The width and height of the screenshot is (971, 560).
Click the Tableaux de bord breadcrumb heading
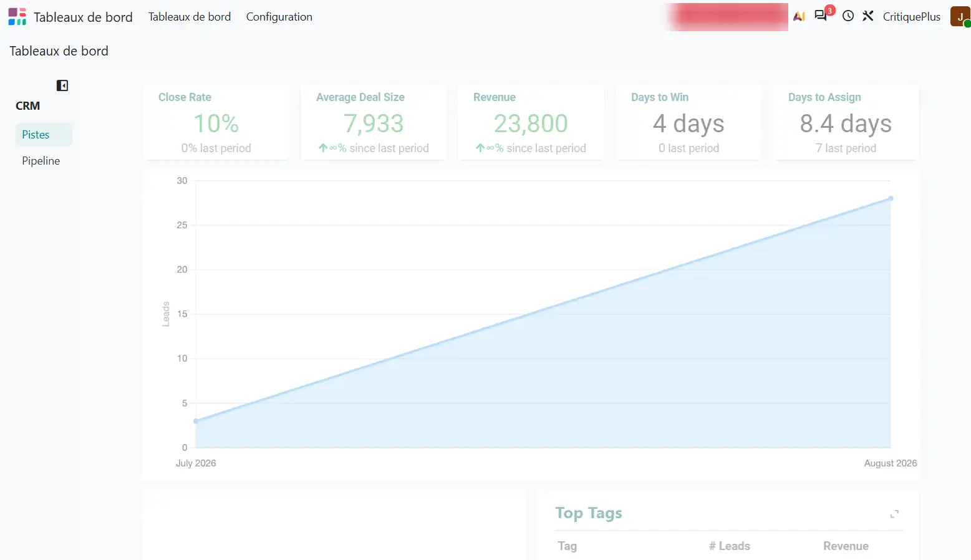59,51
